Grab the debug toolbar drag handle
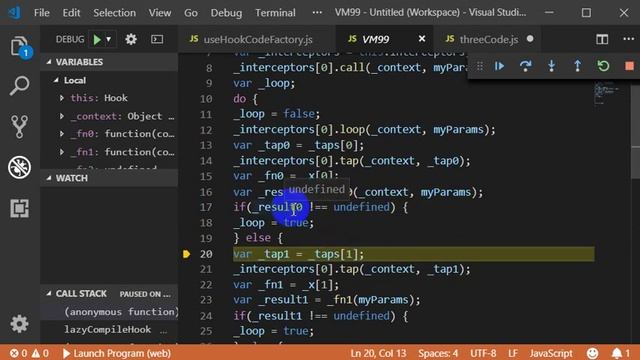The image size is (640, 360). [480, 66]
